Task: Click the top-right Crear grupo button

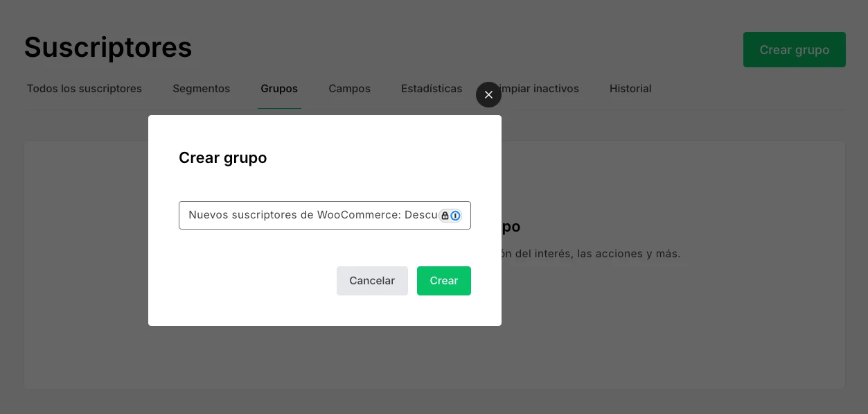Action: click(794, 50)
